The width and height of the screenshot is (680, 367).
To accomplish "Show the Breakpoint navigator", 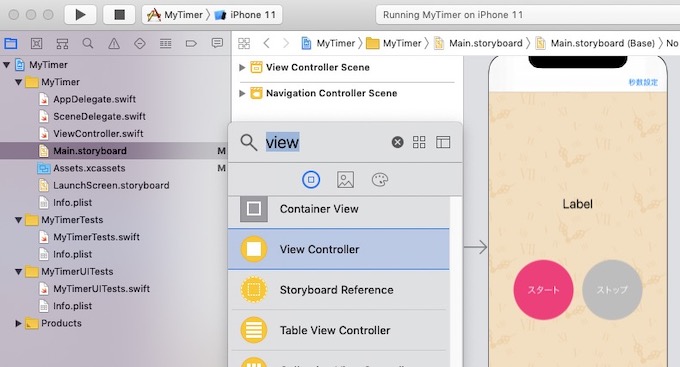I will tap(191, 43).
